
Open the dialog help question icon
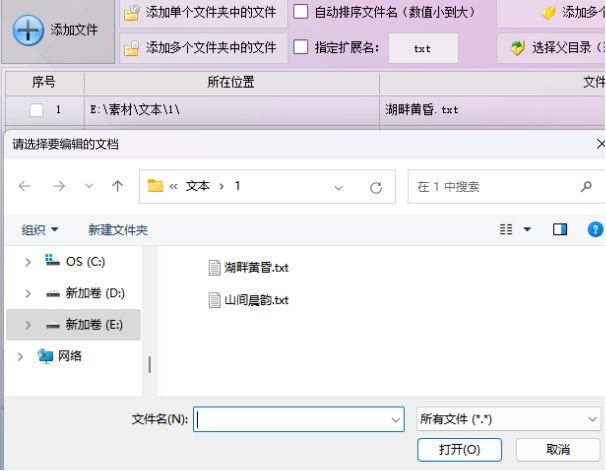[596, 230]
